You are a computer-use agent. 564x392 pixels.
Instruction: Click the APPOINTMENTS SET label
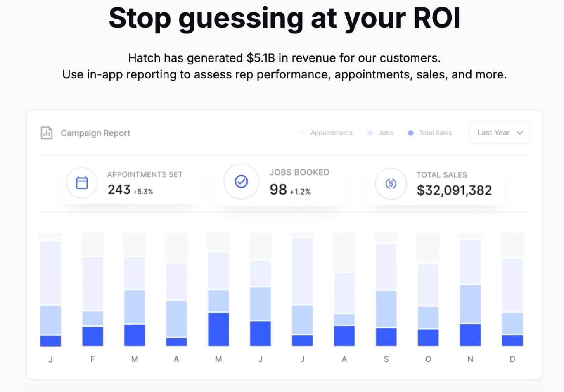[145, 175]
